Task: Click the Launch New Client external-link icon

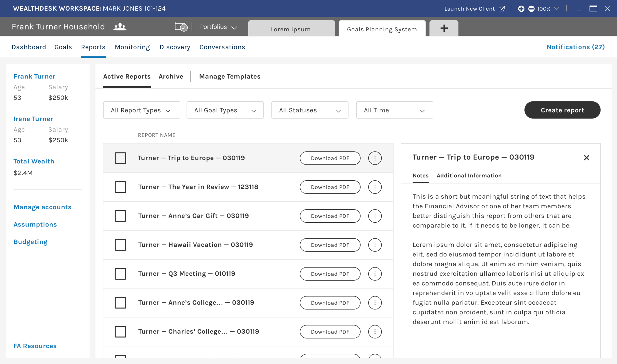Action: [x=502, y=9]
